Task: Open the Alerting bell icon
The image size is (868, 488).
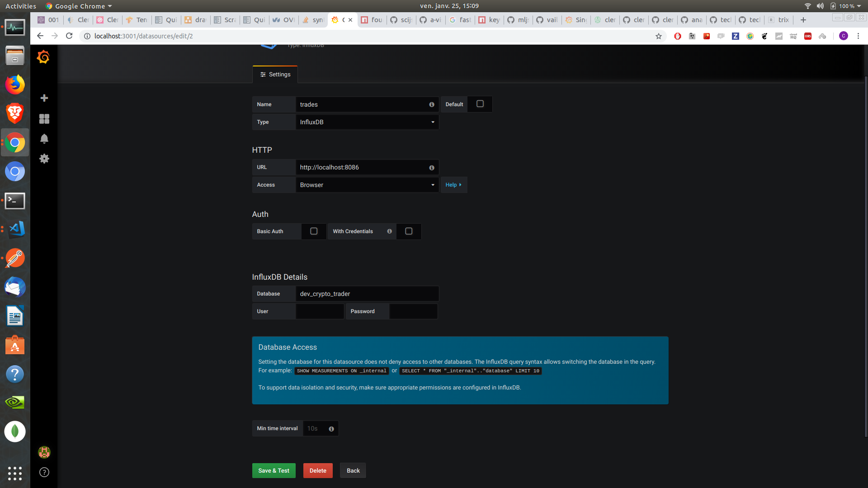Action: click(44, 139)
